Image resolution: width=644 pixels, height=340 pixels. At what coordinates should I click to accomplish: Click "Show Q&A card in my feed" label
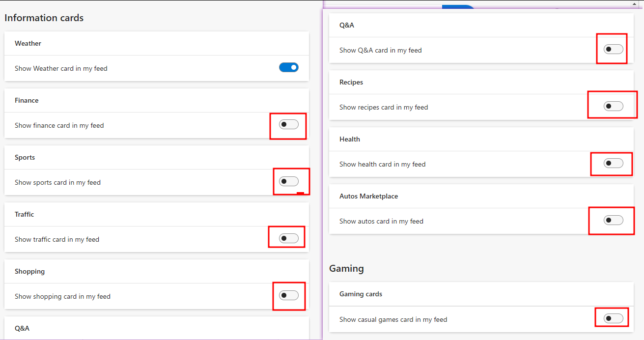(381, 50)
